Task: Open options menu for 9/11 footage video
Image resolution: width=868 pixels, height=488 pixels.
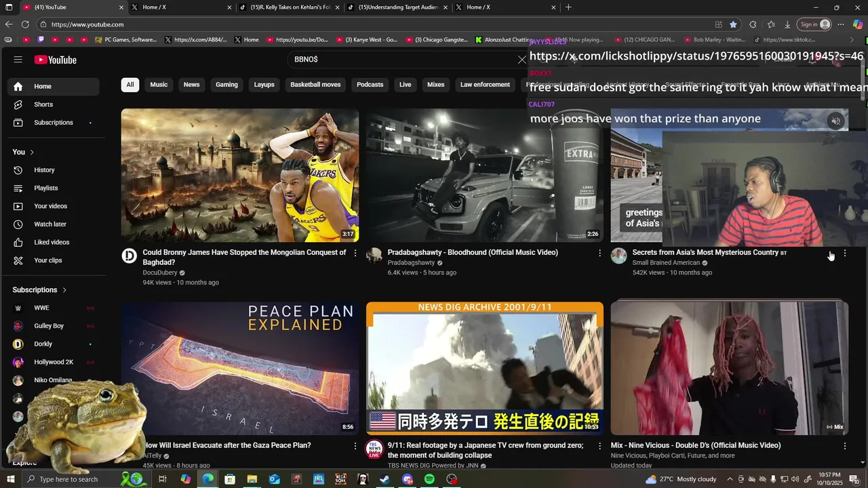Action: pyautogui.click(x=599, y=446)
